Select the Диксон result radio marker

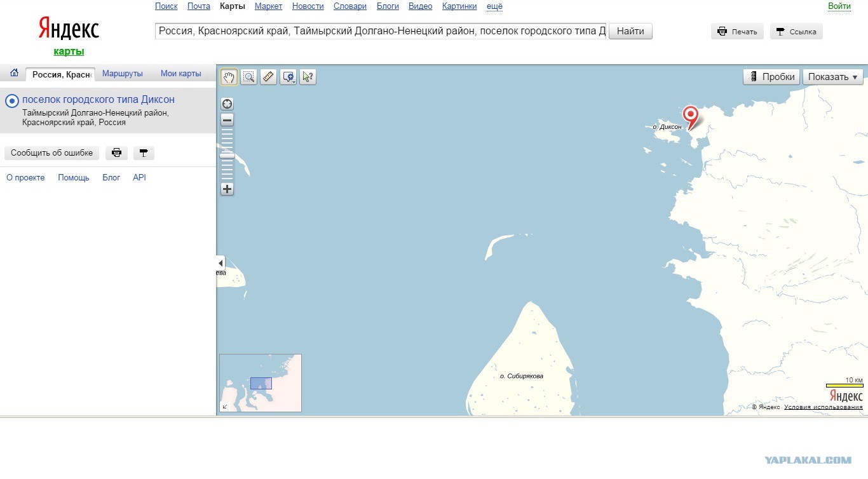pyautogui.click(x=11, y=101)
